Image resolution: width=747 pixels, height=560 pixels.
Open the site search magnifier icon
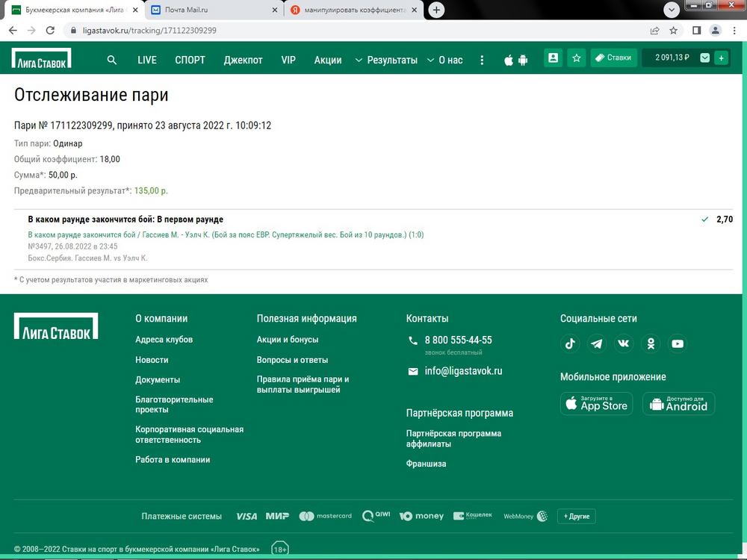pyautogui.click(x=112, y=60)
